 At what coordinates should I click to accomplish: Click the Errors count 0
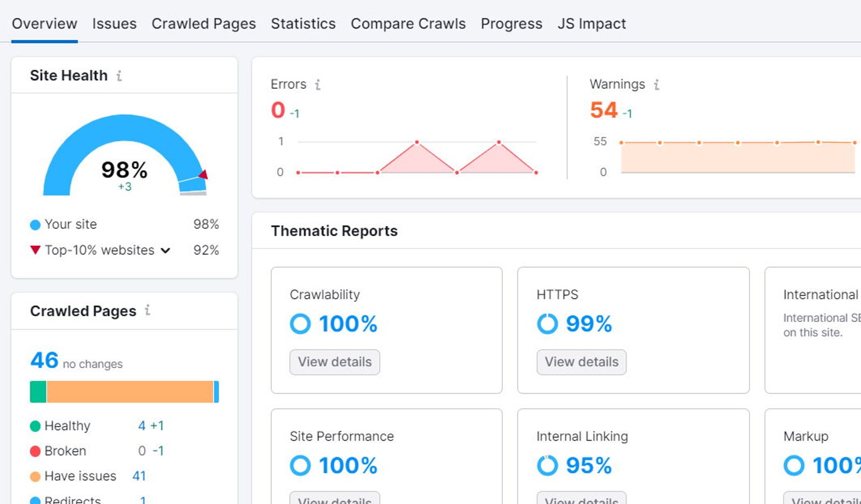278,110
